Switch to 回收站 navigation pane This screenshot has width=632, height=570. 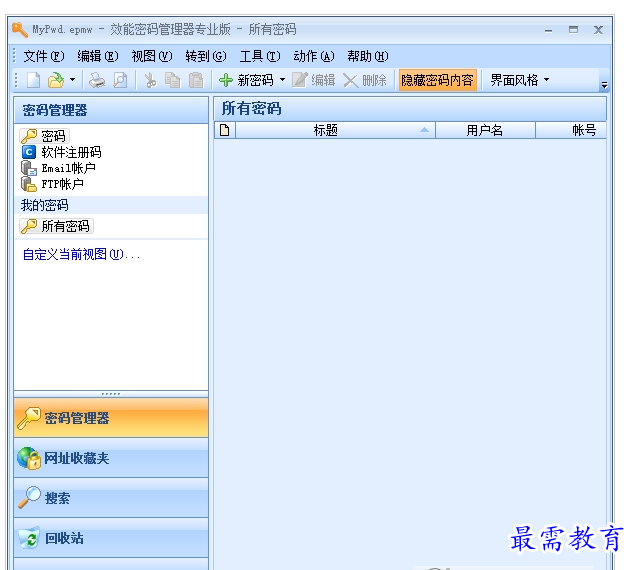coord(111,538)
